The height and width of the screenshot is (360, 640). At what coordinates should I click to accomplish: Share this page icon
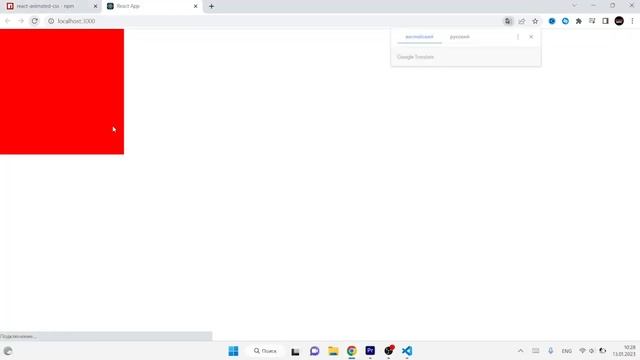tap(522, 21)
